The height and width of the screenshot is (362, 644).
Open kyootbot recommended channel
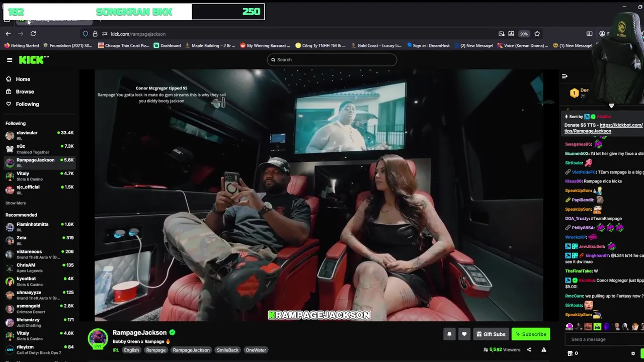point(39,281)
